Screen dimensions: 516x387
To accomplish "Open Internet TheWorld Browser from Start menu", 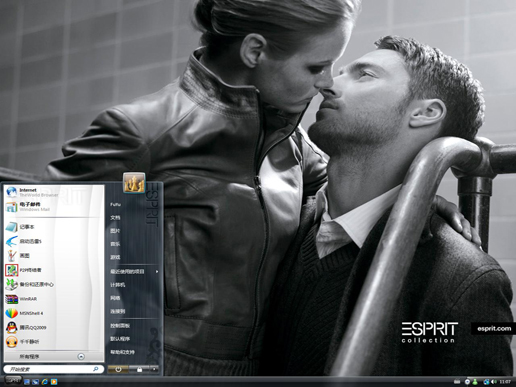I will point(53,192).
